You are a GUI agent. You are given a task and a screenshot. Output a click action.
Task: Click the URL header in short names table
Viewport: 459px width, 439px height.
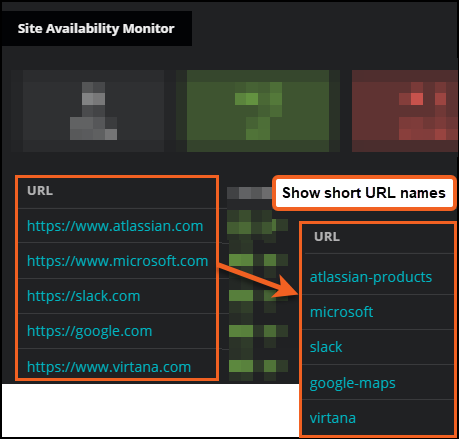(327, 237)
